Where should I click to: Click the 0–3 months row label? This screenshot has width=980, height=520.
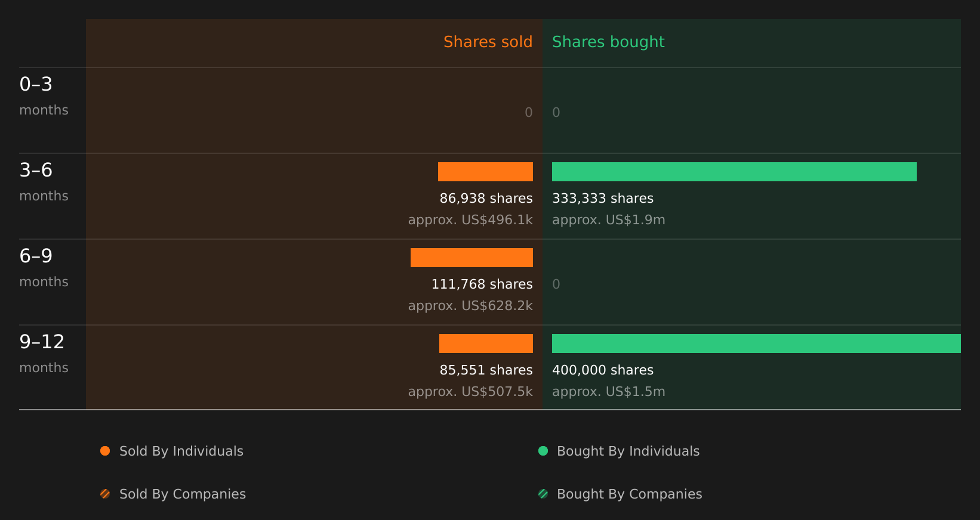[x=44, y=96]
